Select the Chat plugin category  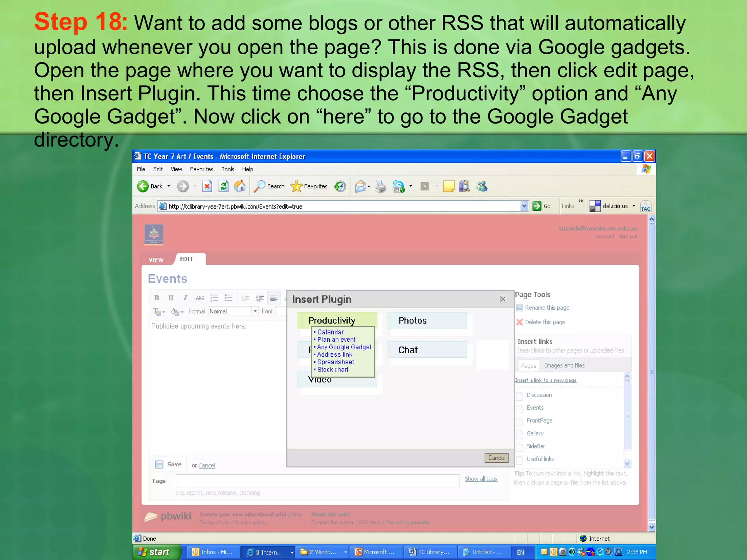point(427,350)
